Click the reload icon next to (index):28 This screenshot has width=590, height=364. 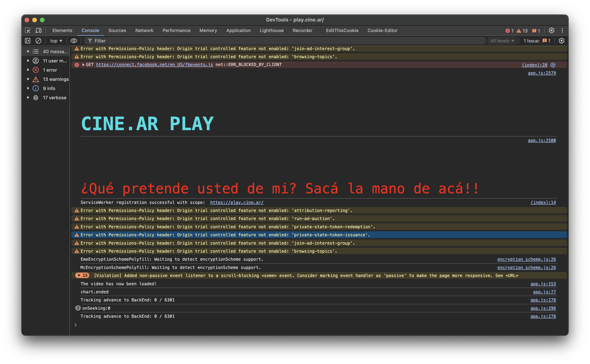(553, 65)
